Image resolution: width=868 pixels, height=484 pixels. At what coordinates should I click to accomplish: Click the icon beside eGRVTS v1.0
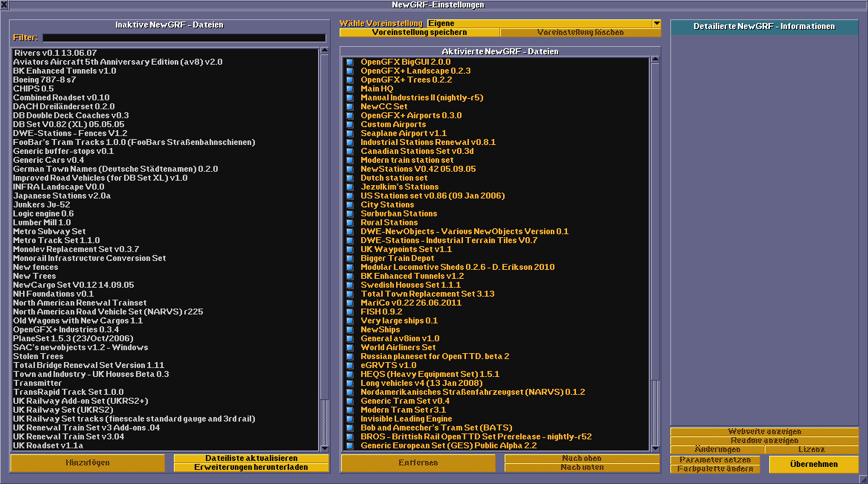[351, 365]
